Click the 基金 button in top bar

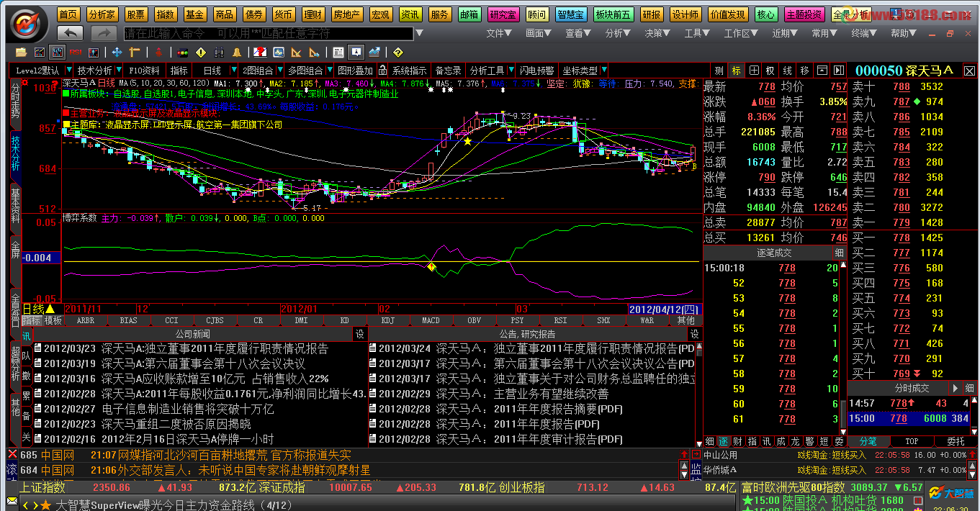[194, 14]
